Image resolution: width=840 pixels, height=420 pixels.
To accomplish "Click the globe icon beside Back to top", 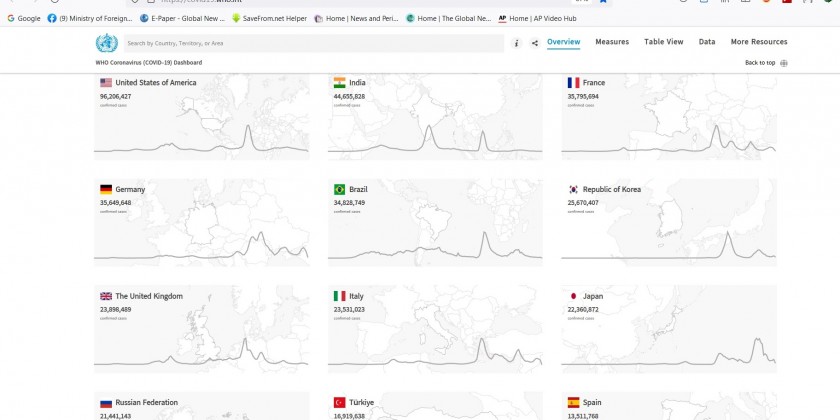I will [784, 63].
